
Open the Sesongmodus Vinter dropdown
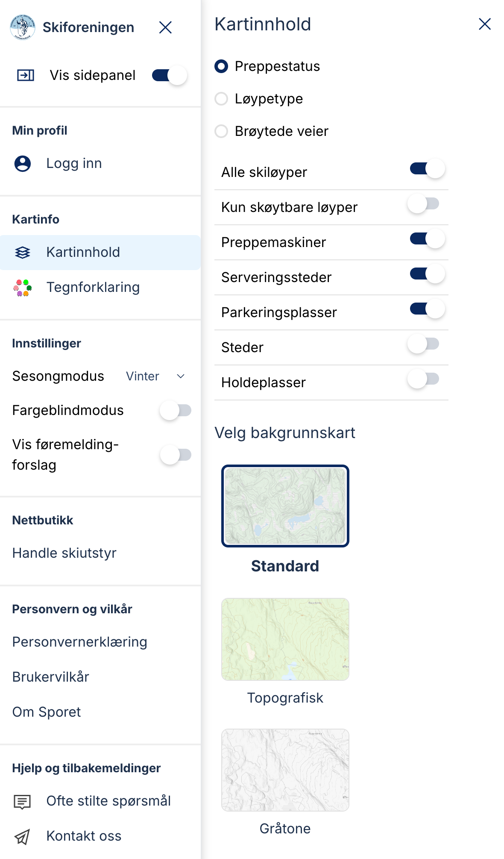click(155, 376)
